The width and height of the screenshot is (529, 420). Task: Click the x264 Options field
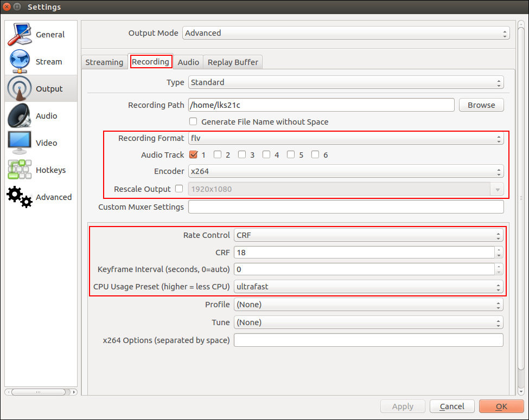tap(368, 340)
